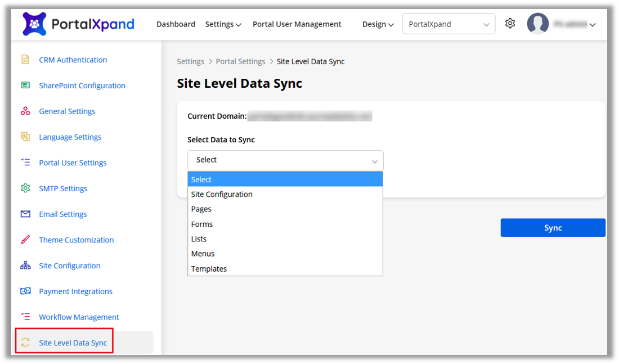This screenshot has width=619, height=364.
Task: Open the gear settings icon in header
Action: click(x=510, y=24)
